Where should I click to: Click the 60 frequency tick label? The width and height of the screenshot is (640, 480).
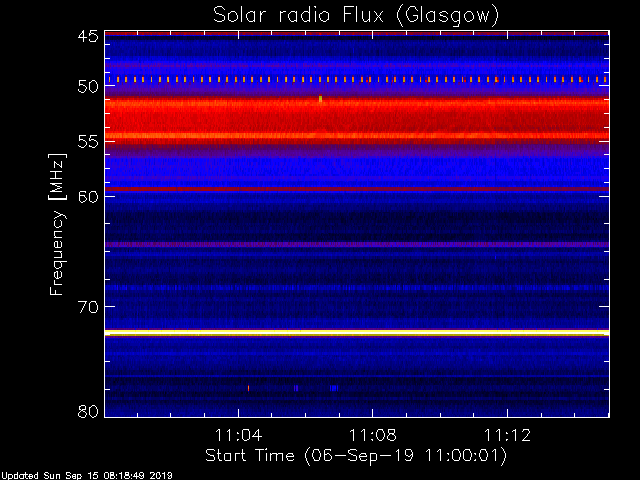pyautogui.click(x=88, y=197)
